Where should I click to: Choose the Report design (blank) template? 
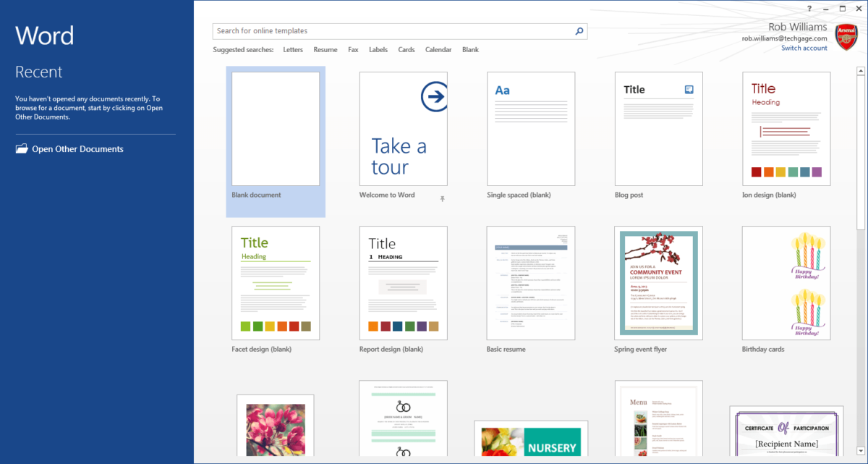tap(404, 283)
